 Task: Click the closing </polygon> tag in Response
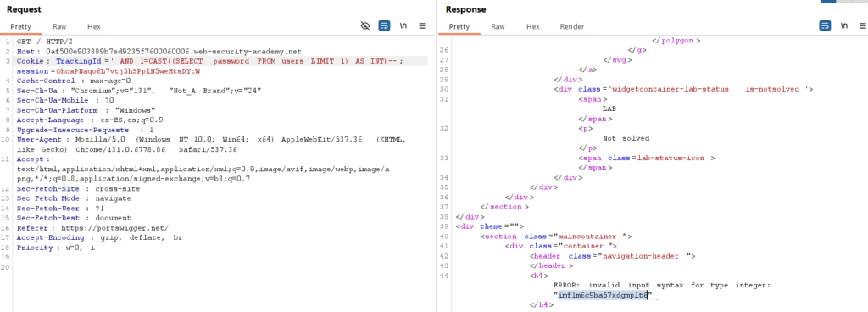pyautogui.click(x=676, y=41)
